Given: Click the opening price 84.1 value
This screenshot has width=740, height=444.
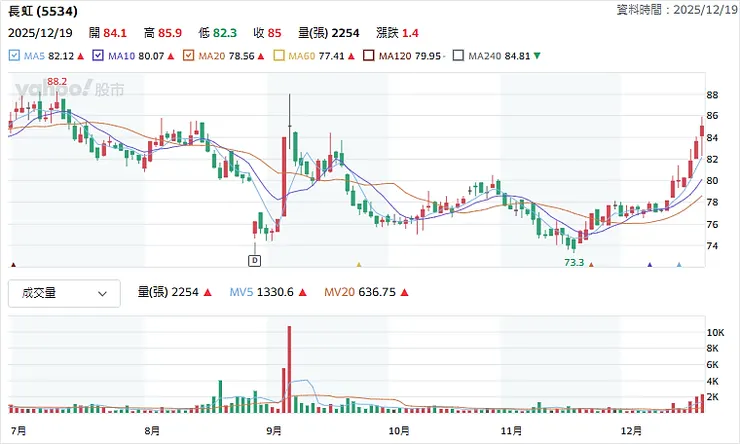Looking at the screenshot, I should tap(115, 33).
